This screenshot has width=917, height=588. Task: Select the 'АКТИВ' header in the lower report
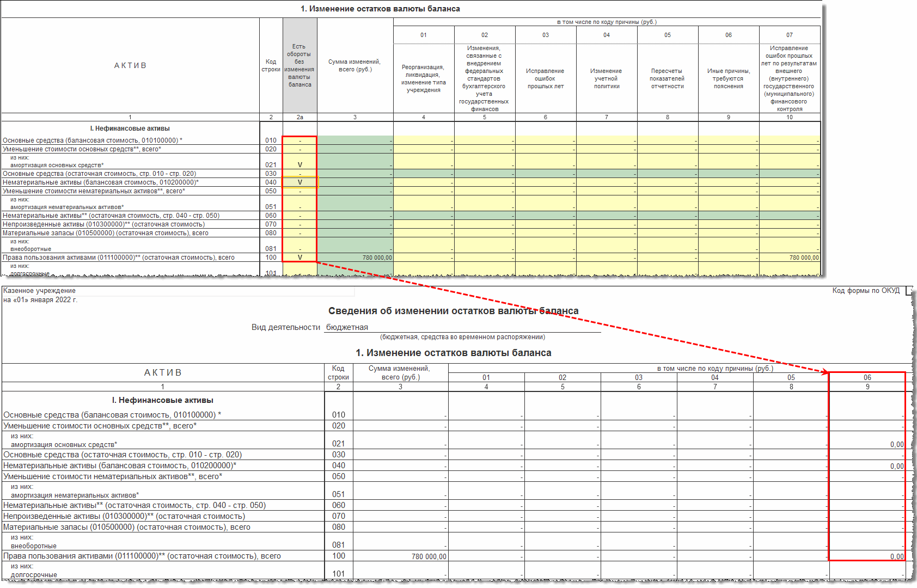163,372
